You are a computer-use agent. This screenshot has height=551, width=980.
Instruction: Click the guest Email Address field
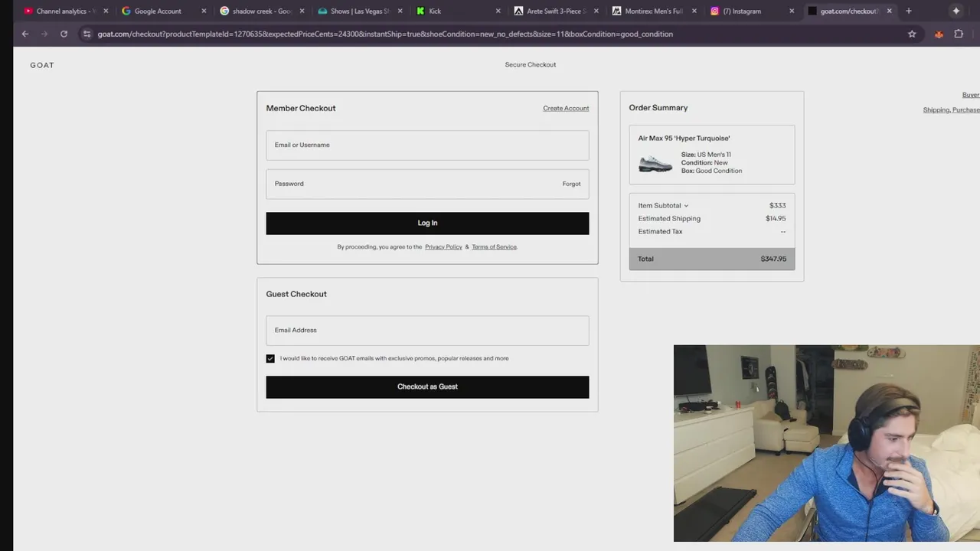pyautogui.click(x=427, y=330)
